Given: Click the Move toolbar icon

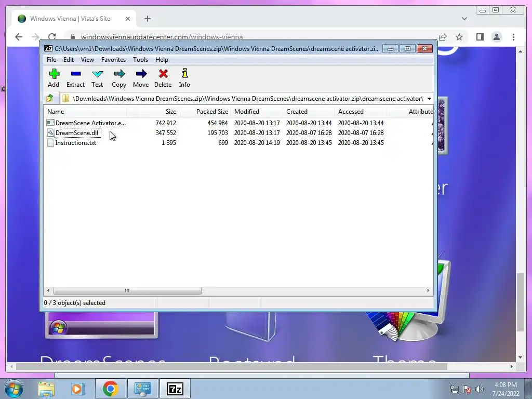Looking at the screenshot, I should 141,78.
